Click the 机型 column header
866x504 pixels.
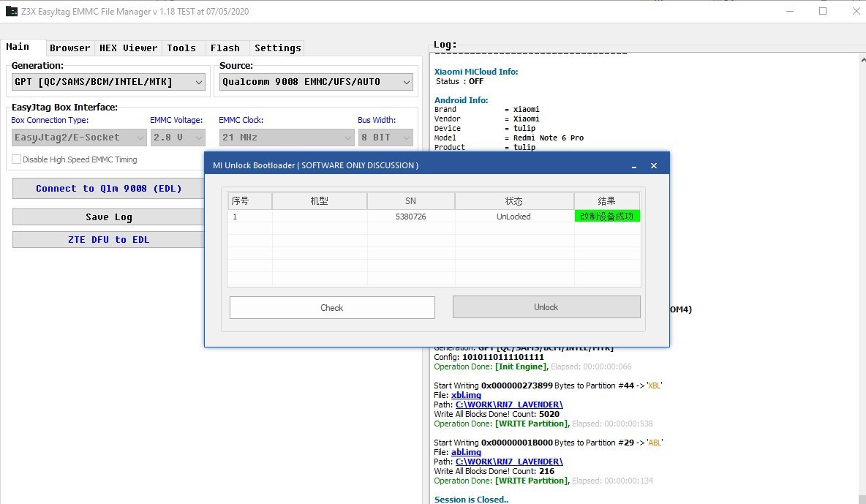click(319, 201)
